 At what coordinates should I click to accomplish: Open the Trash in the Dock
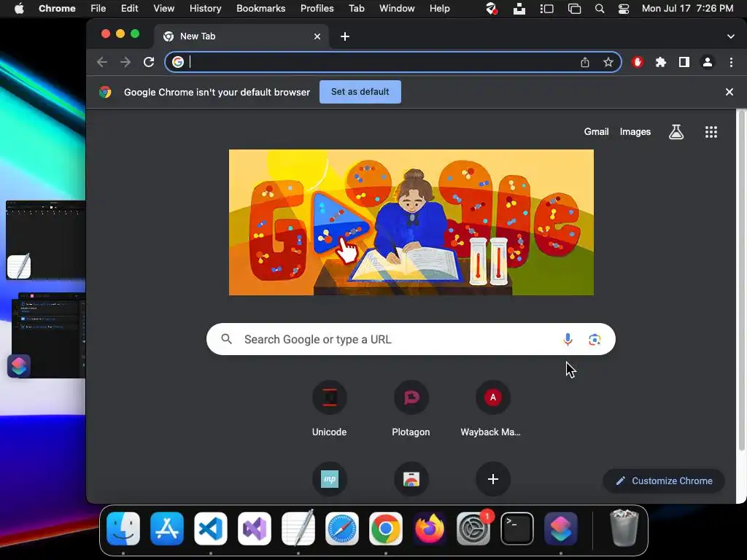(624, 528)
